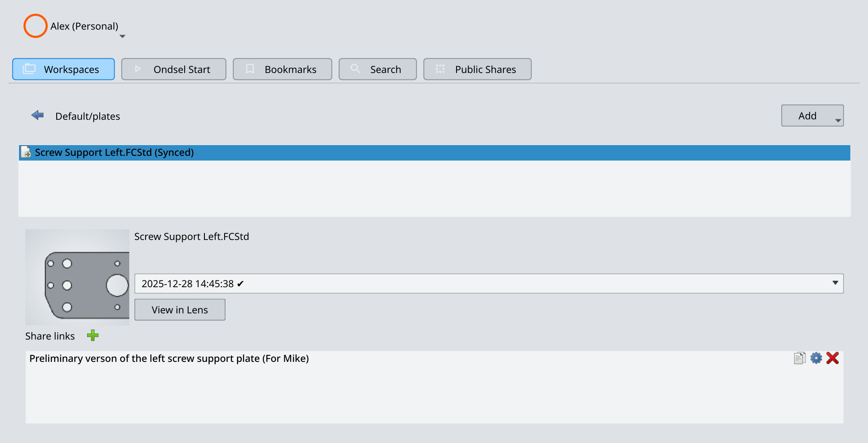868x443 pixels.
Task: Add a share link with green plus
Action: click(x=93, y=336)
